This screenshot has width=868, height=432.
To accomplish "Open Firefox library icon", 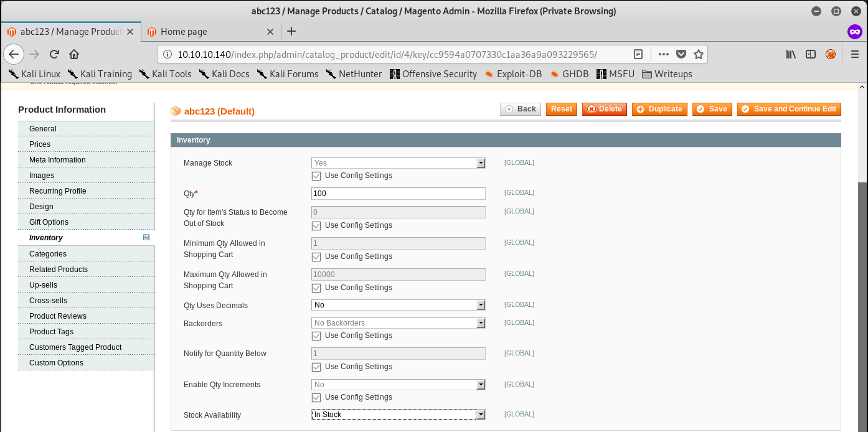I will coord(791,54).
